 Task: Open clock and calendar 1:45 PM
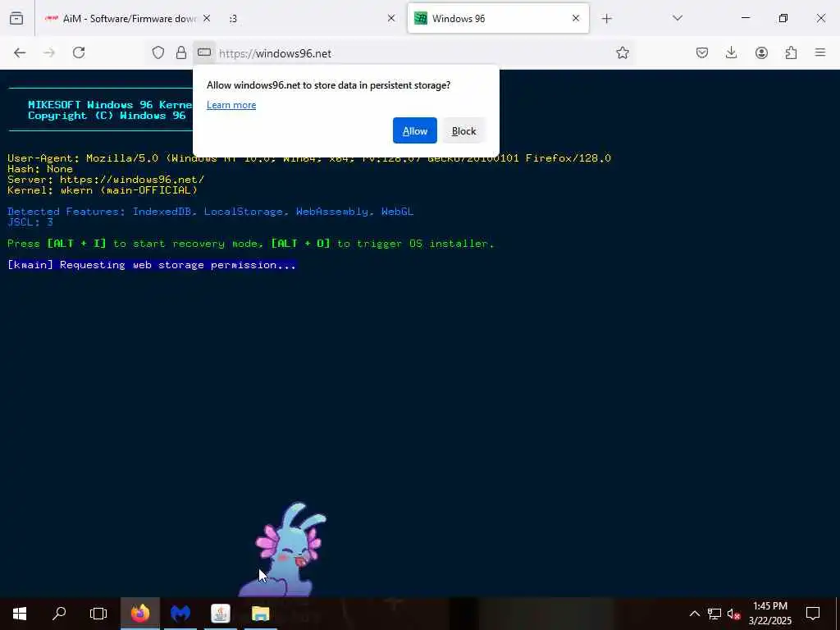(769, 614)
